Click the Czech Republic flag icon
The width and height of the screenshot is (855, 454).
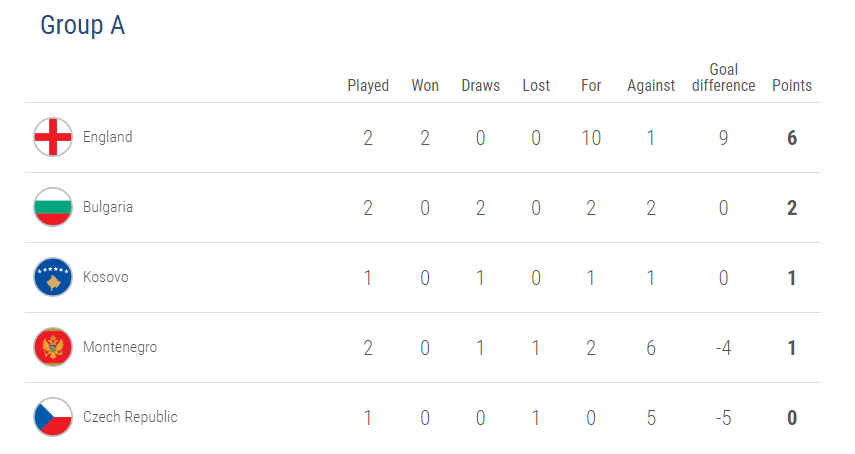pos(53,417)
